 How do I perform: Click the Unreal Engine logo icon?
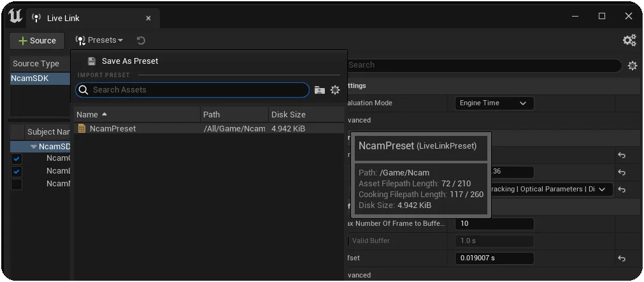click(x=15, y=17)
